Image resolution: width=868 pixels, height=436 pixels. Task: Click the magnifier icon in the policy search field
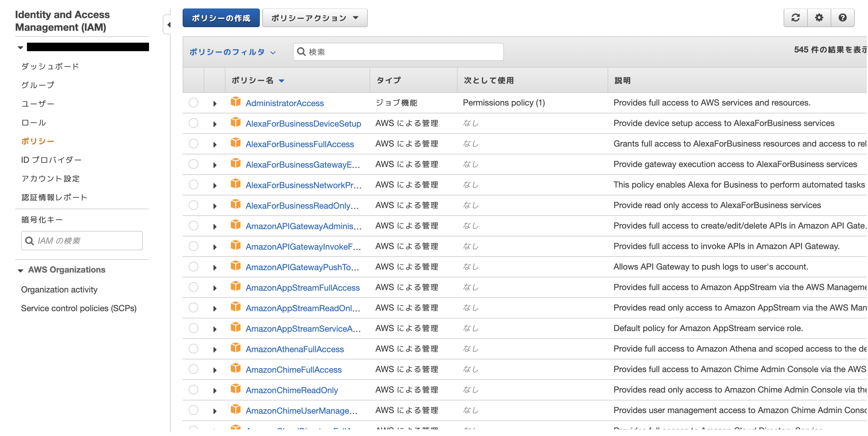click(301, 52)
